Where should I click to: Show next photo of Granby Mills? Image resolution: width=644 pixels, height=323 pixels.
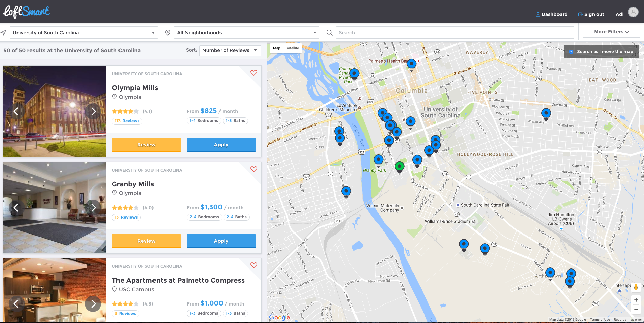pyautogui.click(x=93, y=208)
